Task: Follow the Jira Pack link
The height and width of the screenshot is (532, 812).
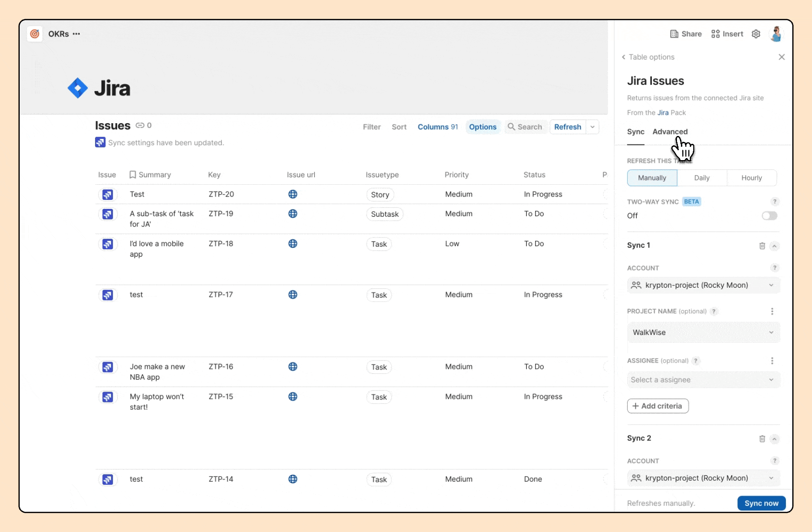Action: [x=663, y=113]
